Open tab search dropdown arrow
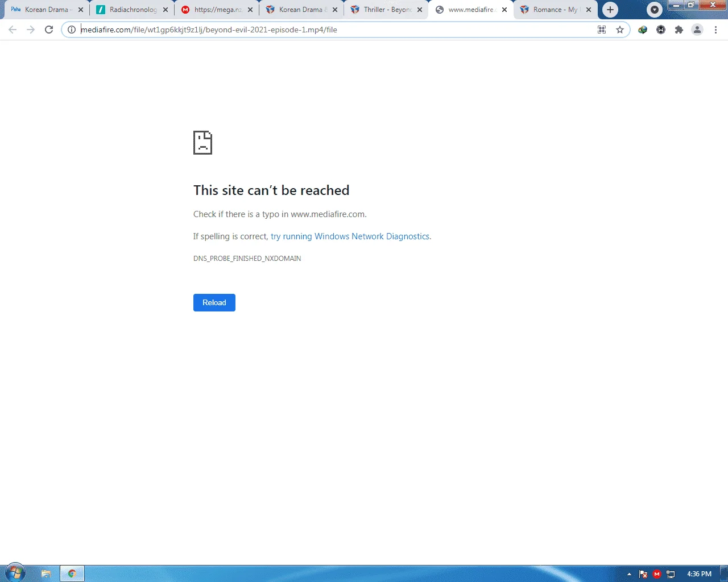728x582 pixels. pos(655,10)
